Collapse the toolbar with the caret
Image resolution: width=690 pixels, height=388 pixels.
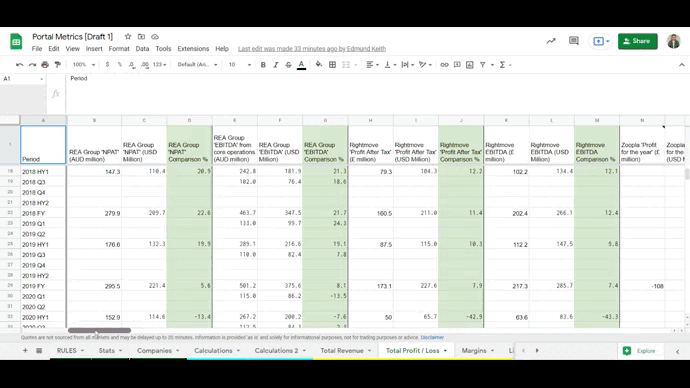point(682,65)
